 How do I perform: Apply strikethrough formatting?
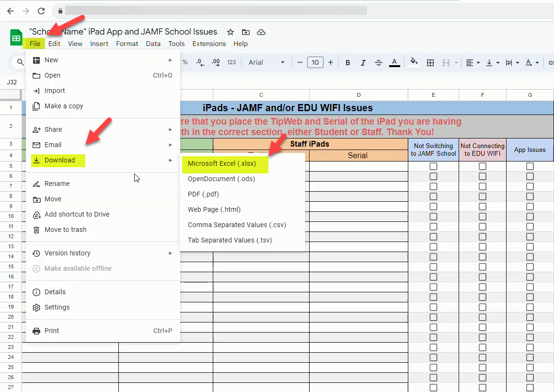(x=379, y=62)
